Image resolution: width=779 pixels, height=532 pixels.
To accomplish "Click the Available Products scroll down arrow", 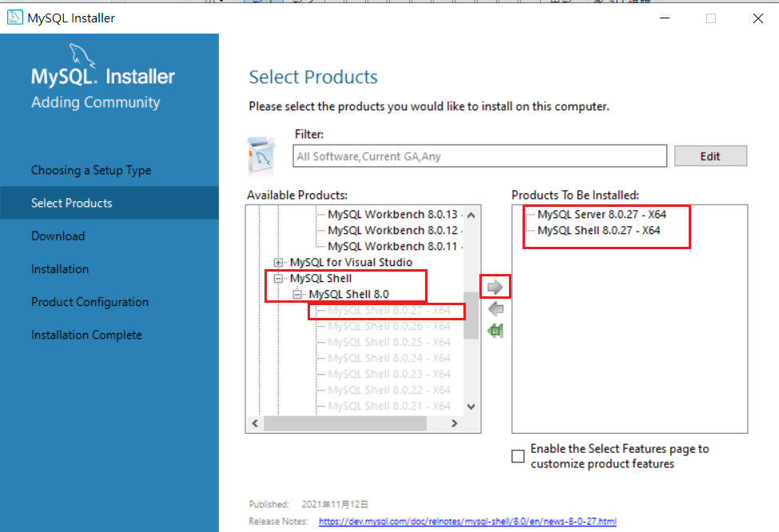I will pyautogui.click(x=471, y=407).
